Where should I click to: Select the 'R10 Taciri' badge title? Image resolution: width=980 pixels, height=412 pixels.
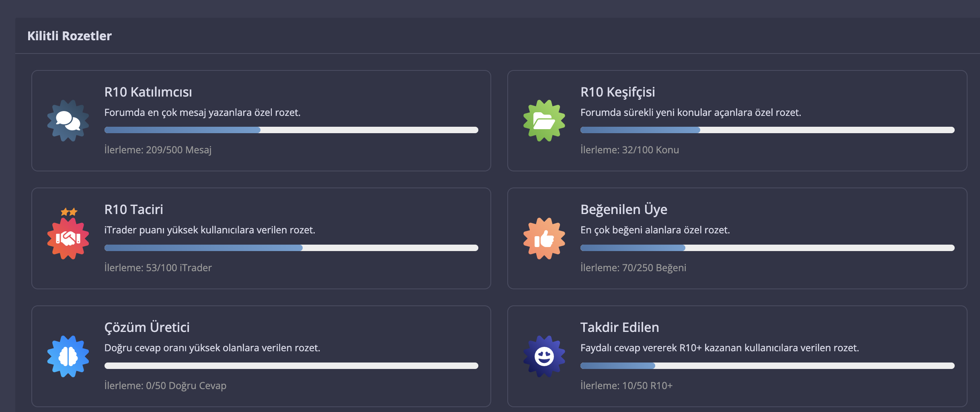point(134,210)
